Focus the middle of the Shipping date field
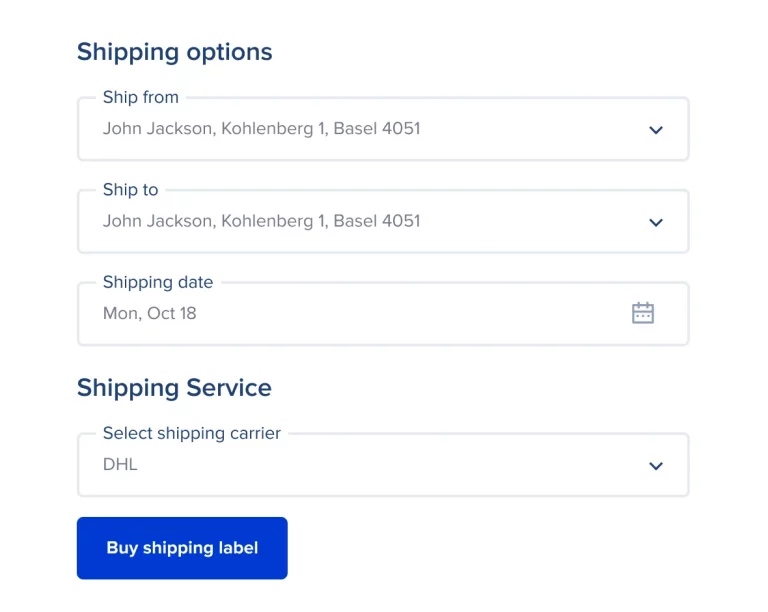 383,314
